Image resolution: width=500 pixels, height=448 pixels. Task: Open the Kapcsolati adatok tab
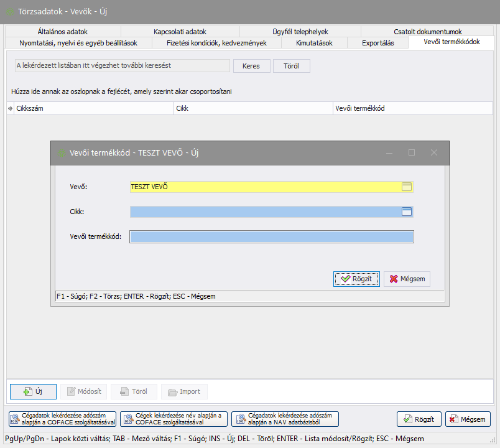click(180, 32)
